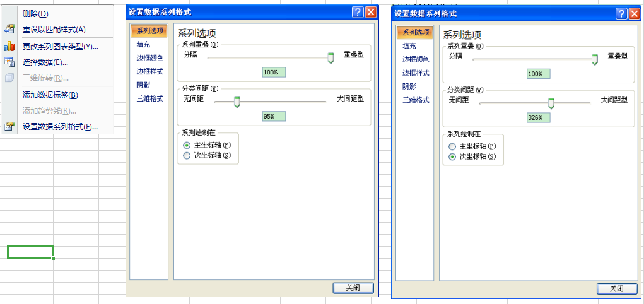Click the 326% gap width field
Viewport: 644px width, 304px height.
(539, 118)
